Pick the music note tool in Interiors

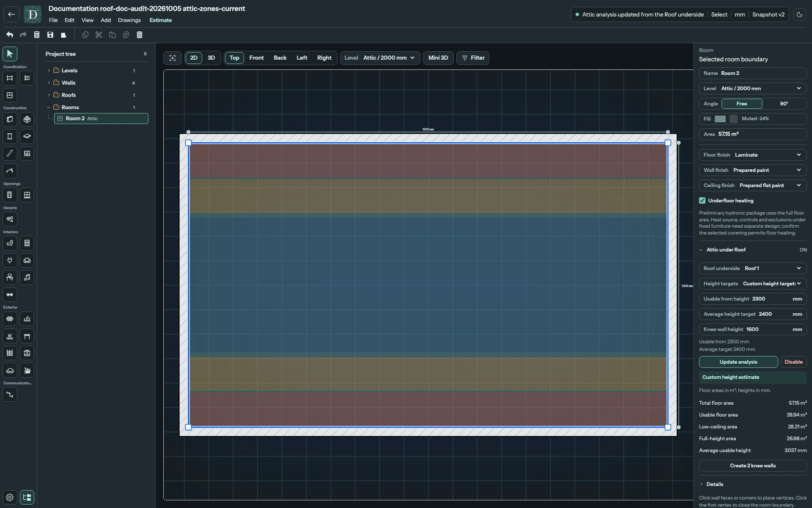pos(27,278)
